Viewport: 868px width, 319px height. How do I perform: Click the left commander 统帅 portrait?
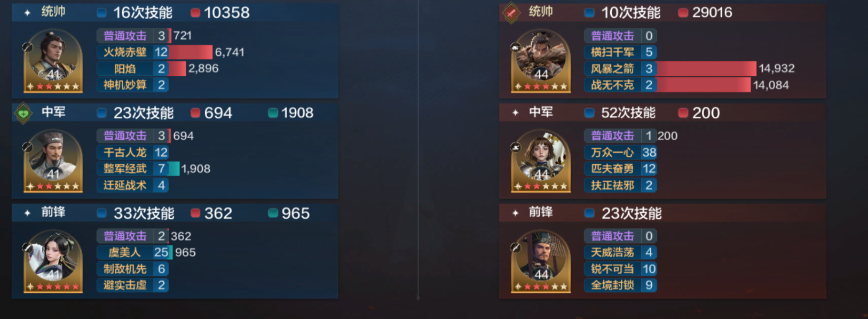53,60
